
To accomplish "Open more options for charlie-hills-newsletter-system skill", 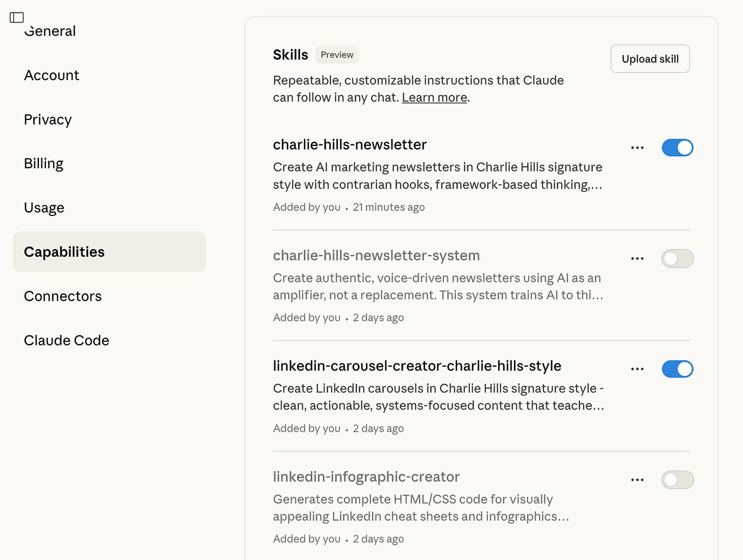I will coord(637,258).
